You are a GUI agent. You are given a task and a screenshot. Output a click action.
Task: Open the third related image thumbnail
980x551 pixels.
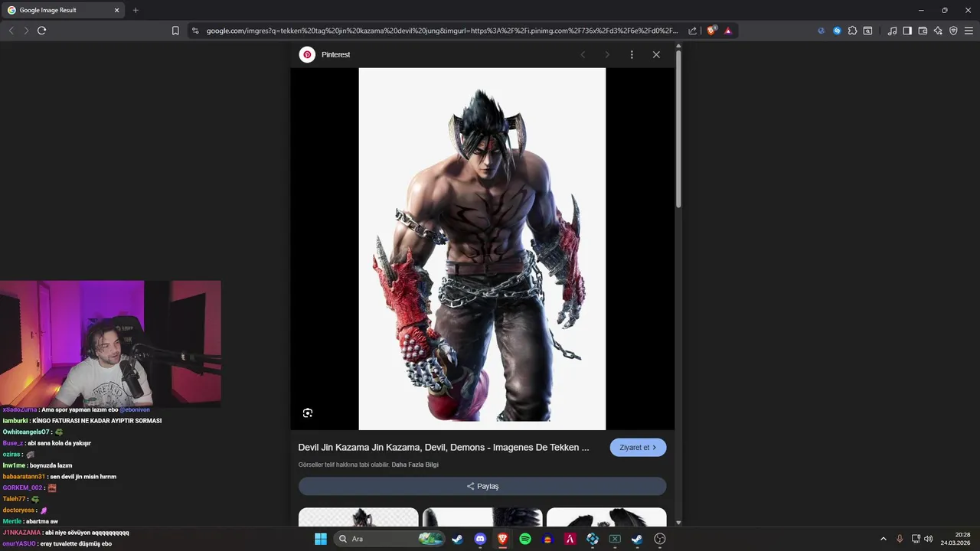coord(606,517)
